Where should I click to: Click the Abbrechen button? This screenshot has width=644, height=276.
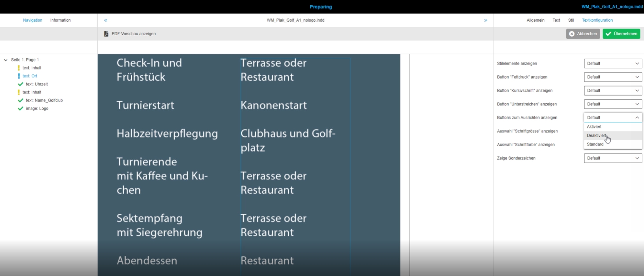583,34
